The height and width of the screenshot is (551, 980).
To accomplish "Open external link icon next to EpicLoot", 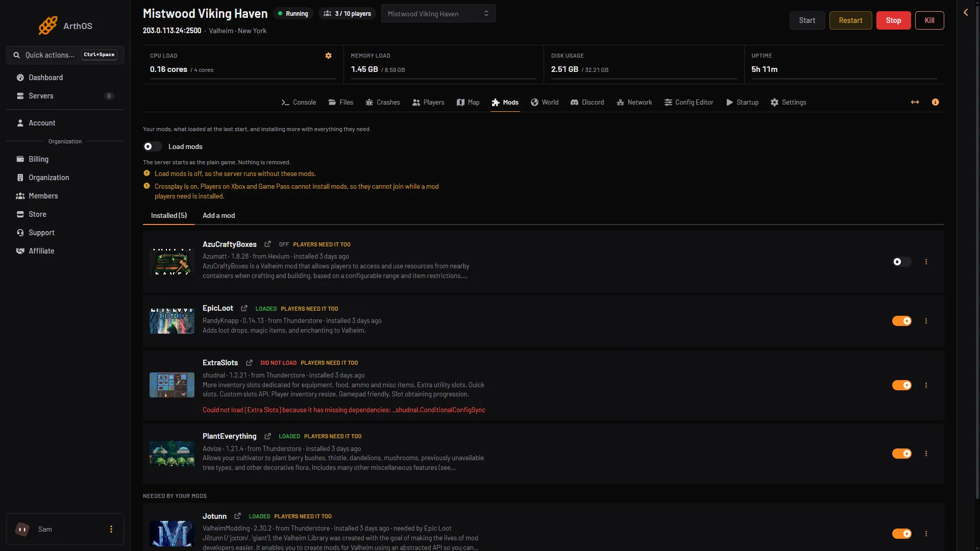I will (244, 308).
